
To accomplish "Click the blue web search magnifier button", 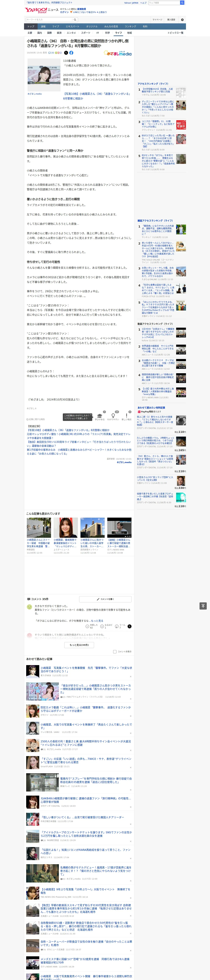I will [182, 3].
